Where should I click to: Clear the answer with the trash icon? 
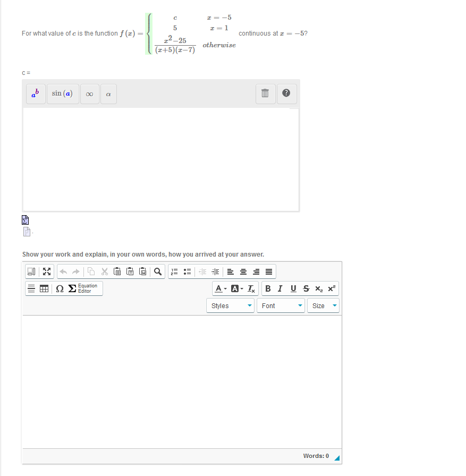265,93
